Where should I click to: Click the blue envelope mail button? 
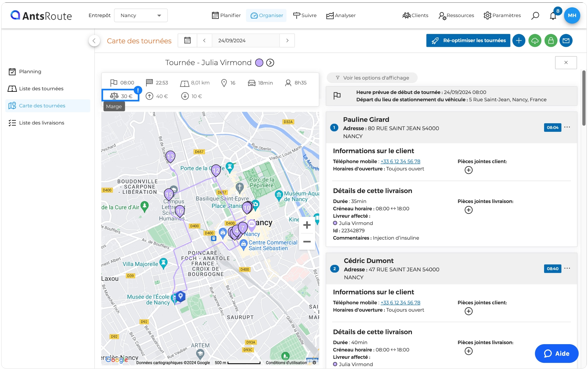[x=566, y=40]
